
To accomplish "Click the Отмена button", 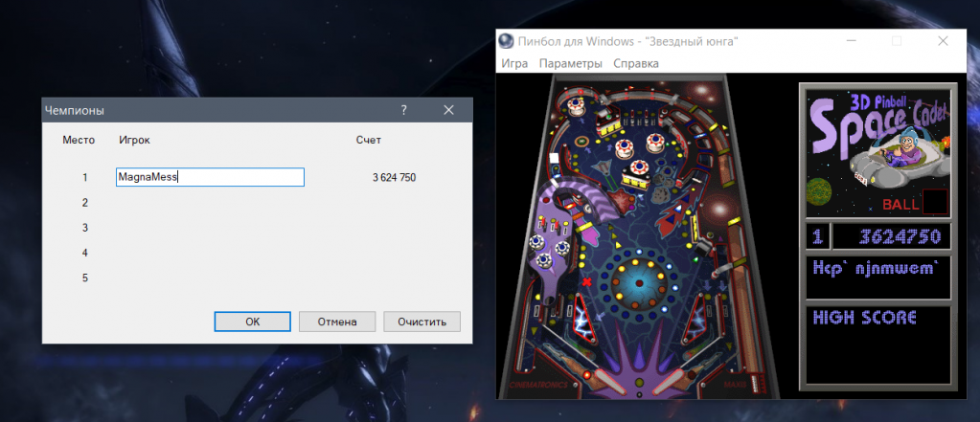I will click(x=337, y=322).
